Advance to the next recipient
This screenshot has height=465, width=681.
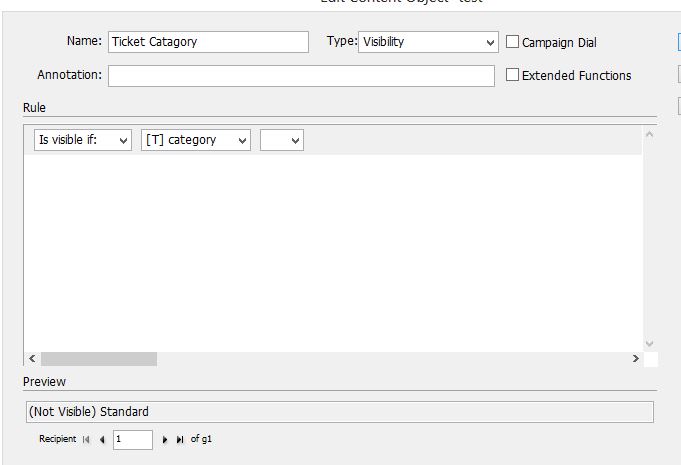[x=165, y=440]
